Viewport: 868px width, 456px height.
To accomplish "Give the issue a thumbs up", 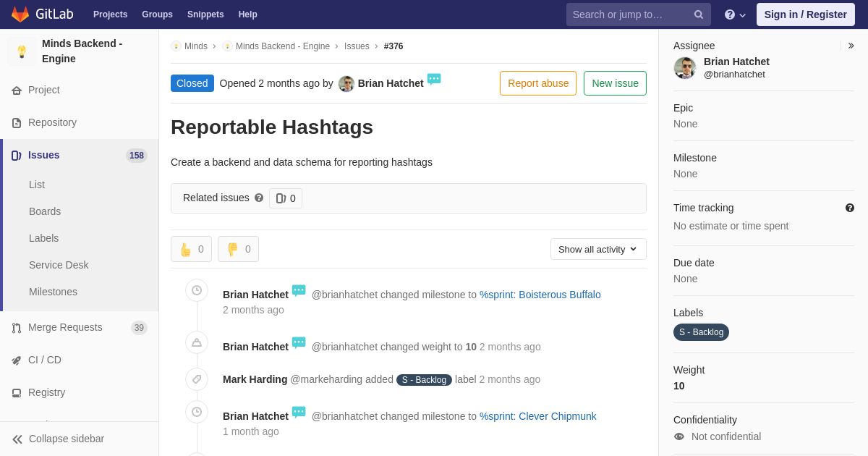I will [192, 249].
